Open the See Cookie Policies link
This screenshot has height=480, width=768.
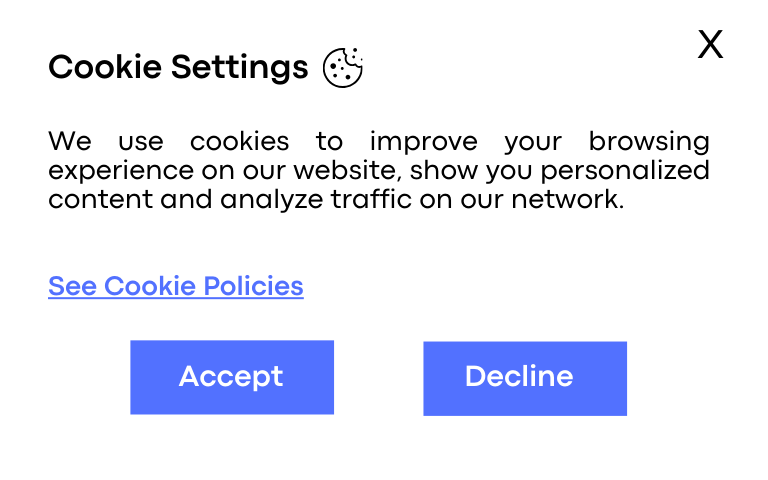point(176,286)
